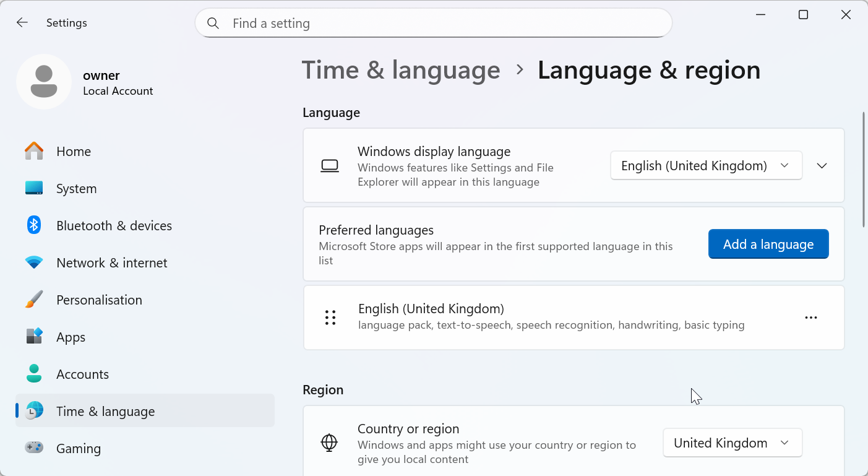The width and height of the screenshot is (868, 476).
Task: Click the Personalisation paintbrush icon
Action: coord(34,300)
